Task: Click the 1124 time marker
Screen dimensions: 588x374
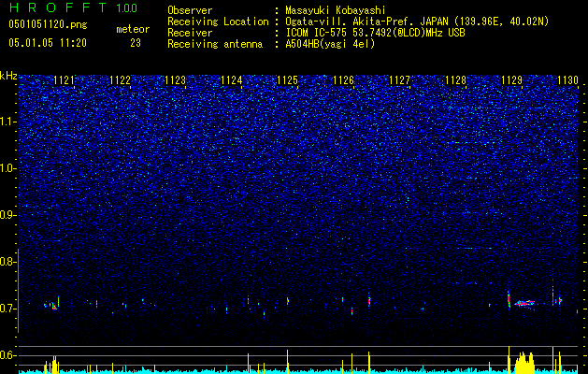Action: [x=232, y=80]
